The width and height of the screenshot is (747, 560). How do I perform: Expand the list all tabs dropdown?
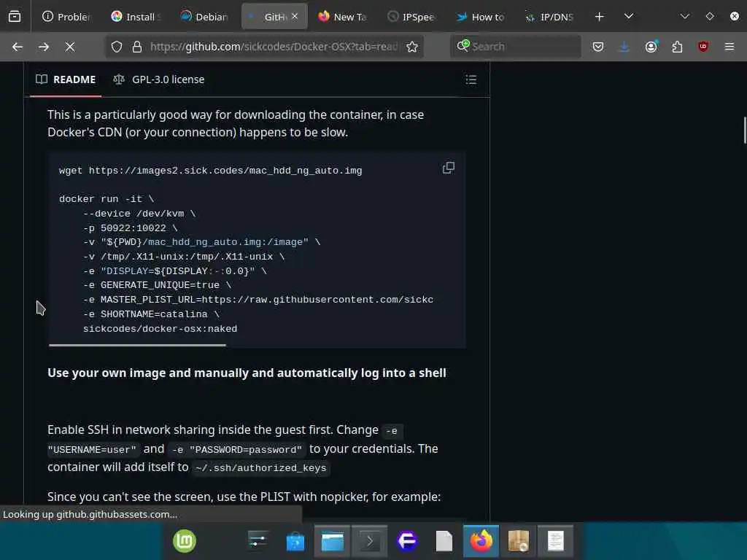(x=629, y=17)
